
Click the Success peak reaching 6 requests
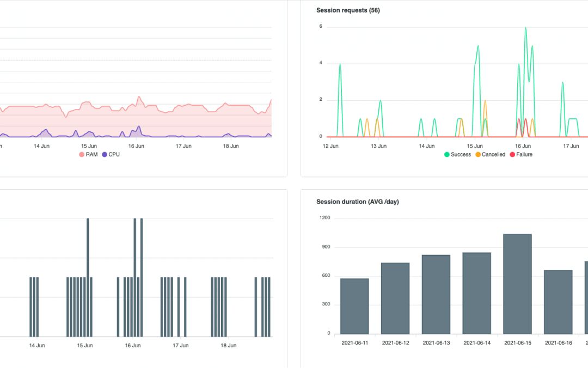tap(525, 28)
